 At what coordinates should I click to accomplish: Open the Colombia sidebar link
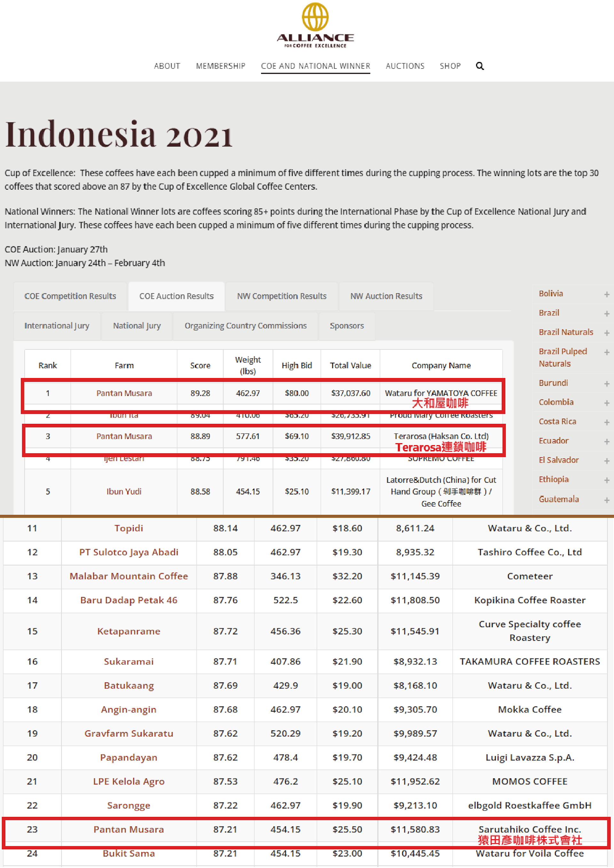click(x=556, y=402)
